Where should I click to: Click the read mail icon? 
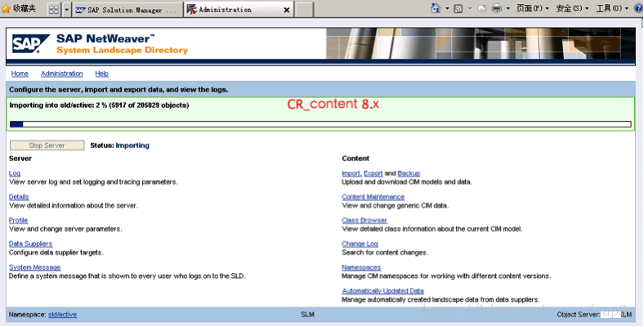(481, 9)
